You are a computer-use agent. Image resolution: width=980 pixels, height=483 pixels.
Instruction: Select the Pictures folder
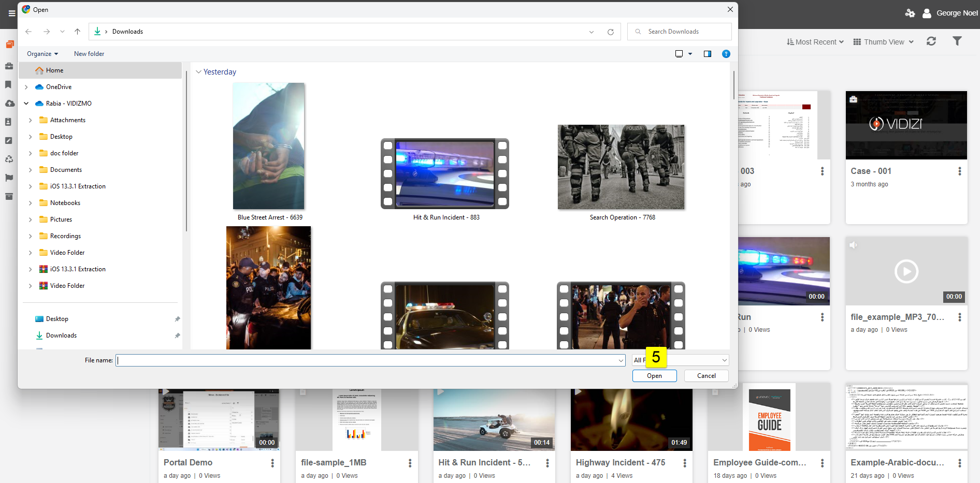point(61,219)
